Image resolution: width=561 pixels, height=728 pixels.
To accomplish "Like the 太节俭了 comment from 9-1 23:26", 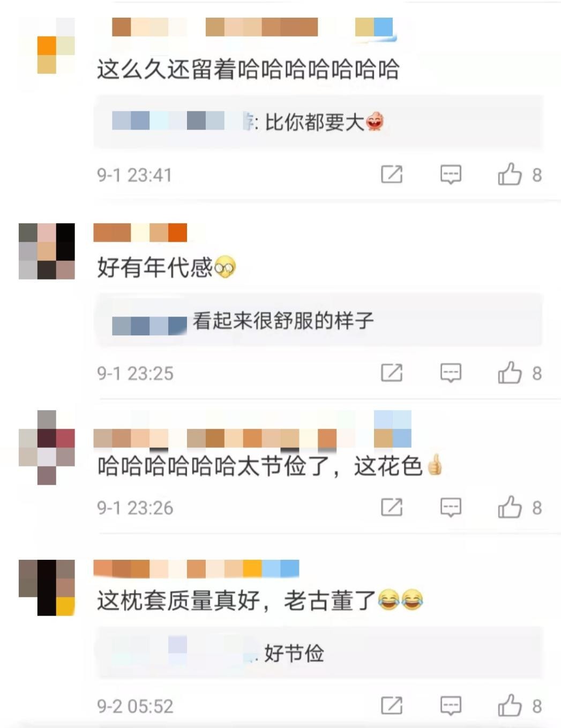I will coord(510,507).
